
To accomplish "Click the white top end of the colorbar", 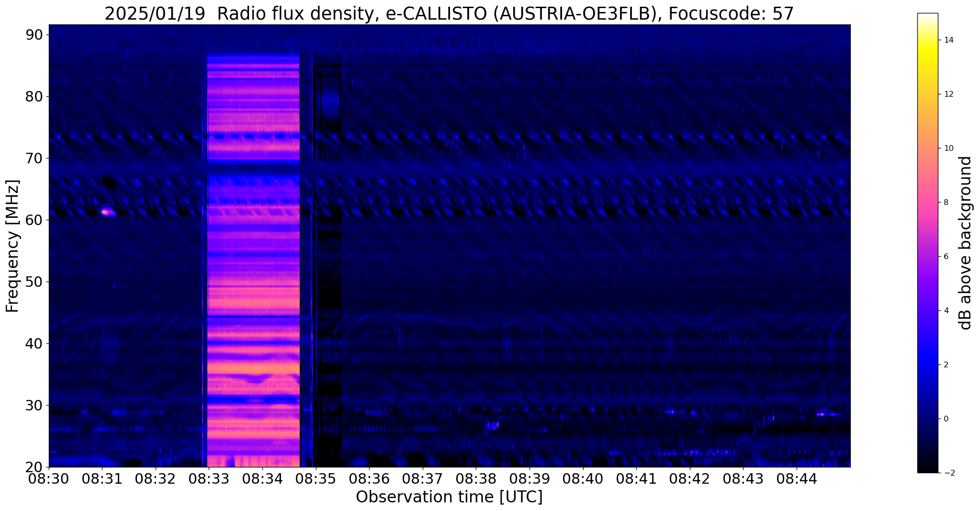I will 927,16.
